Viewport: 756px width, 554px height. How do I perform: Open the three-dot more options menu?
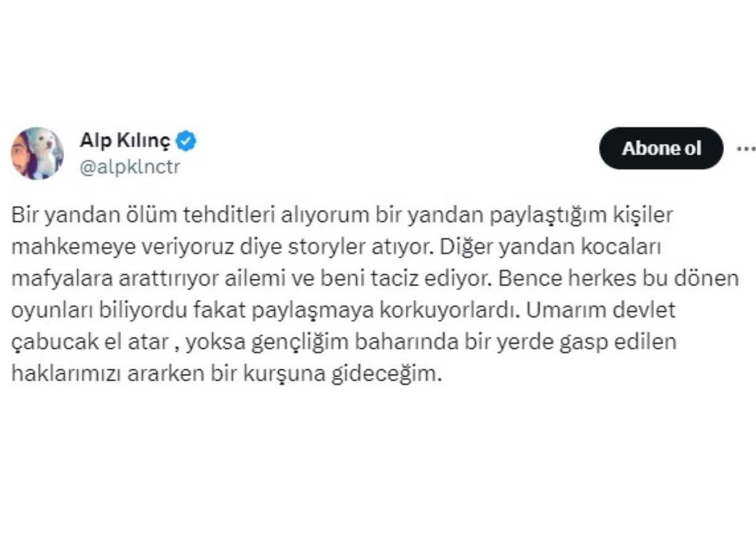(x=746, y=148)
